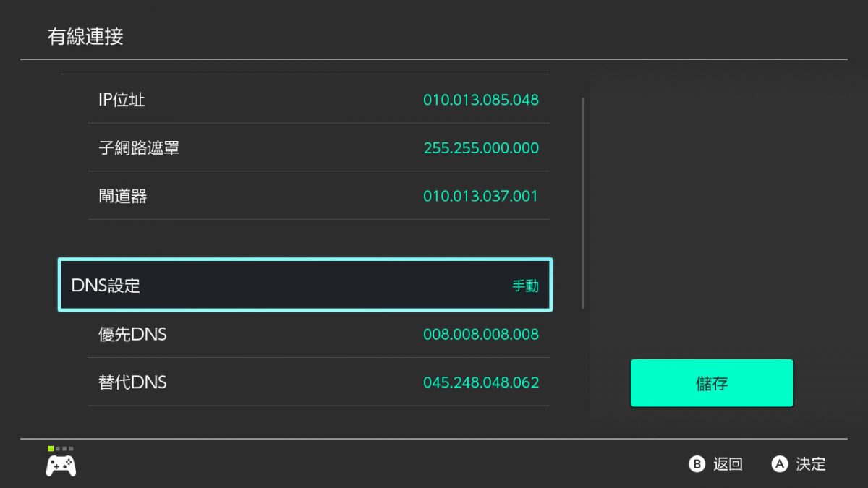Image resolution: width=868 pixels, height=488 pixels.
Task: Edit IP address 010.013.085.048
Action: [480, 100]
